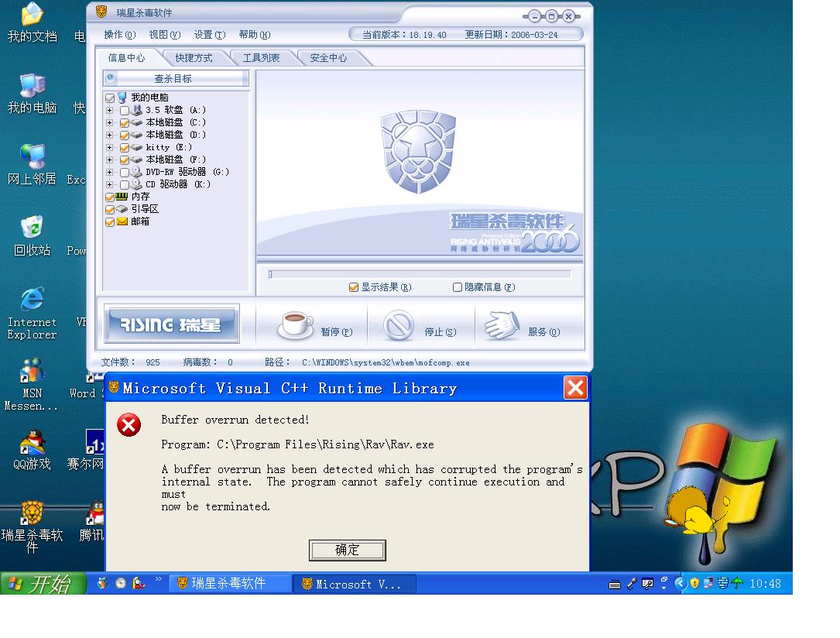Switch to 快捷方式 tab
The image size is (840, 638).
click(194, 58)
